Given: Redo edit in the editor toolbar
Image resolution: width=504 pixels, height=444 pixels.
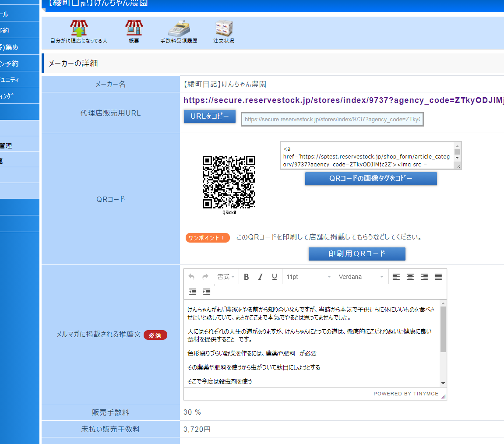Looking at the screenshot, I should pyautogui.click(x=205, y=276).
